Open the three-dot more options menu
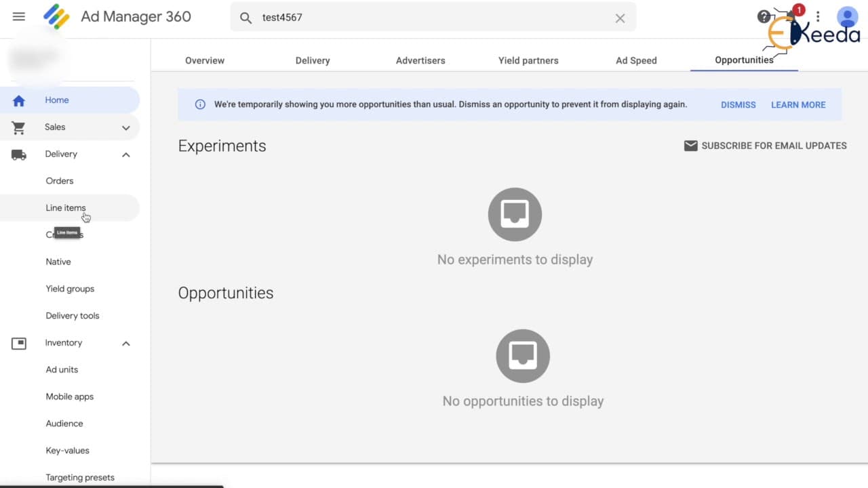This screenshot has height=488, width=868. pos(818,17)
